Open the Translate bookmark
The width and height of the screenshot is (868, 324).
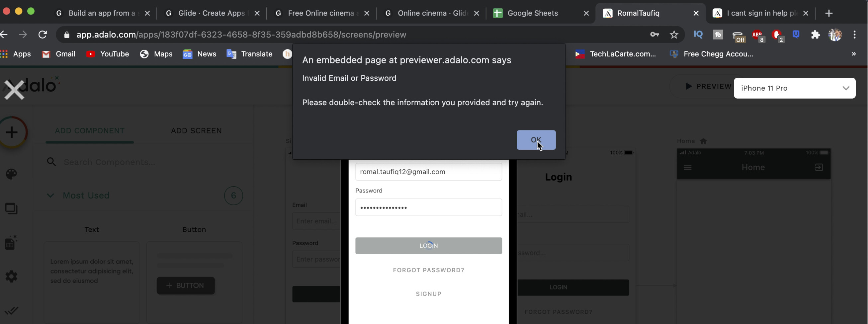point(249,54)
